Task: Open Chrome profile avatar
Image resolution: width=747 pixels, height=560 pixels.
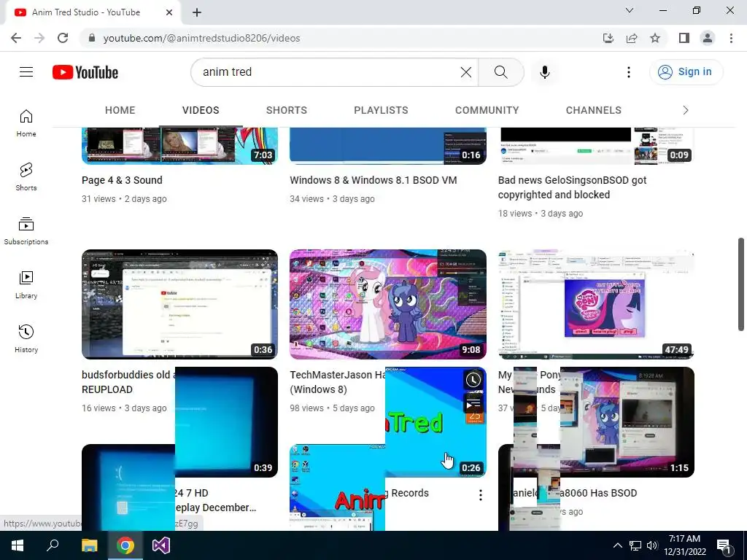Action: point(708,38)
